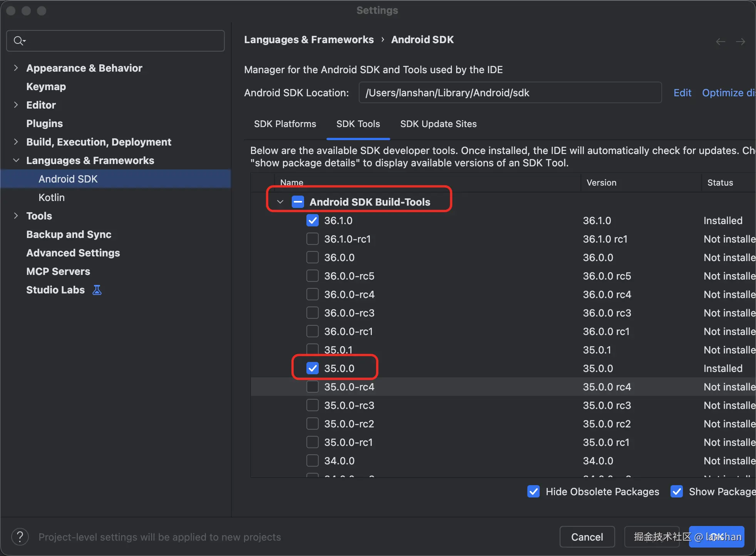Toggle Android SDK Build-Tools partial checkbox
This screenshot has height=556, width=756.
(x=298, y=202)
